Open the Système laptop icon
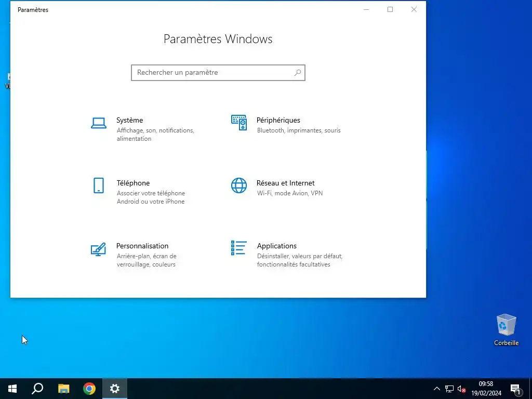 point(98,123)
